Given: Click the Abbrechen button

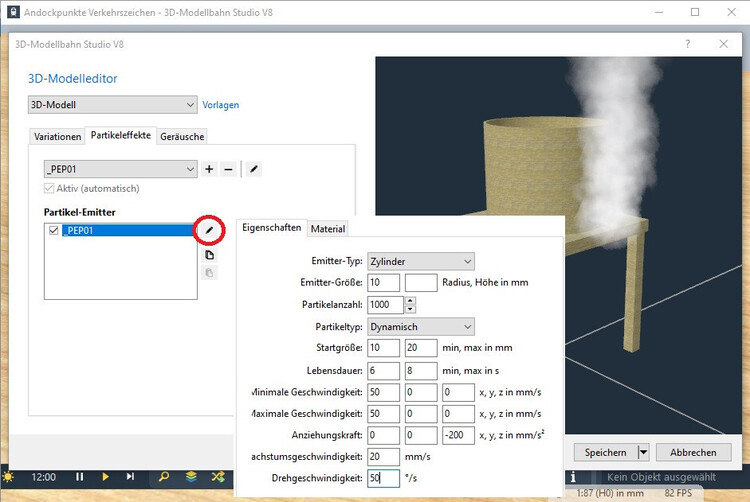Looking at the screenshot, I should [693, 452].
